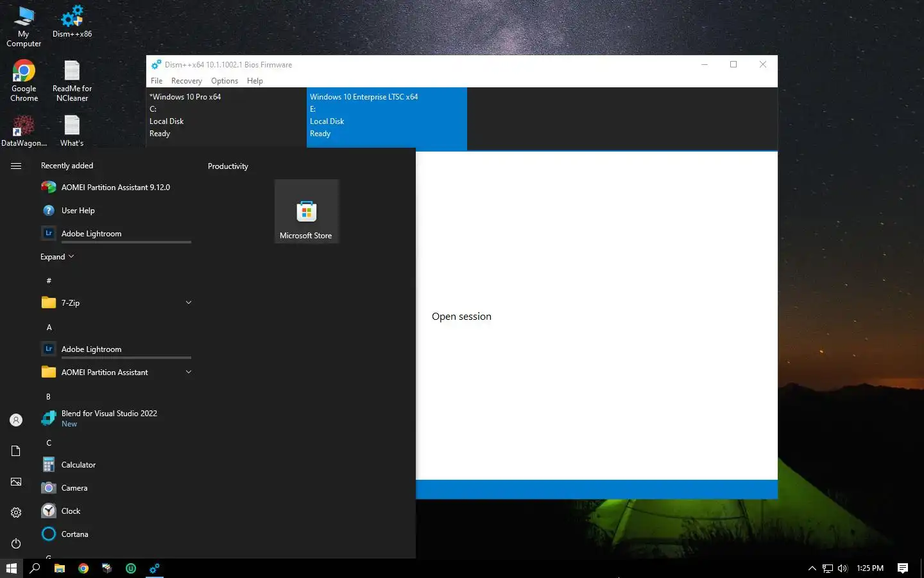
Task: Open the User Help entry
Action: coord(116,211)
